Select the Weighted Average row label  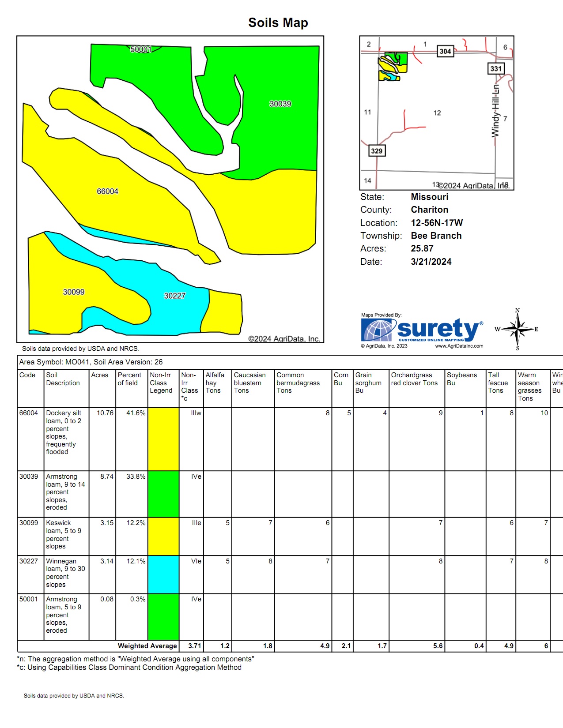tap(147, 646)
